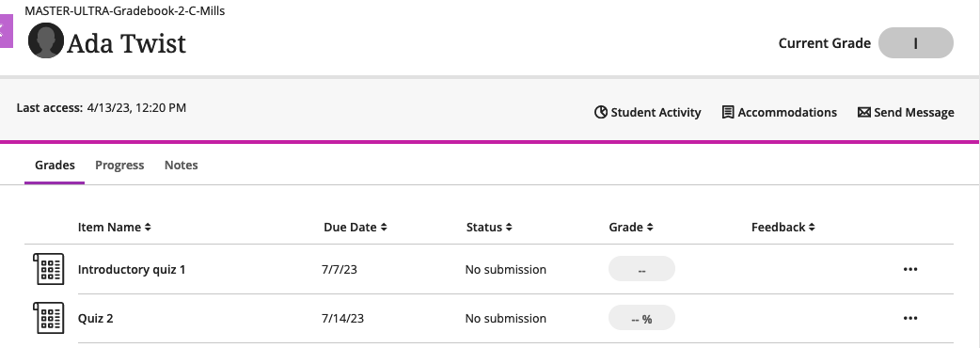This screenshot has height=348, width=980.
Task: Click the Send Message envelope icon
Action: coord(863,113)
